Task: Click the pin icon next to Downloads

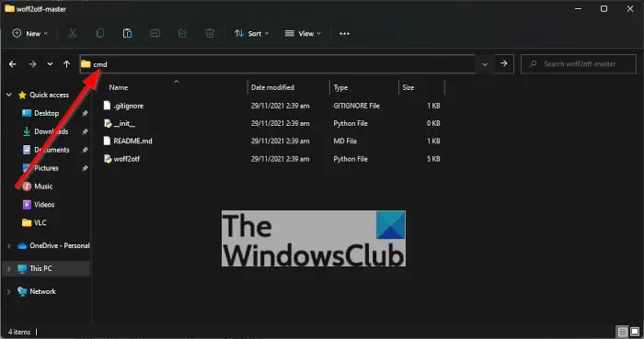Action: (x=85, y=131)
